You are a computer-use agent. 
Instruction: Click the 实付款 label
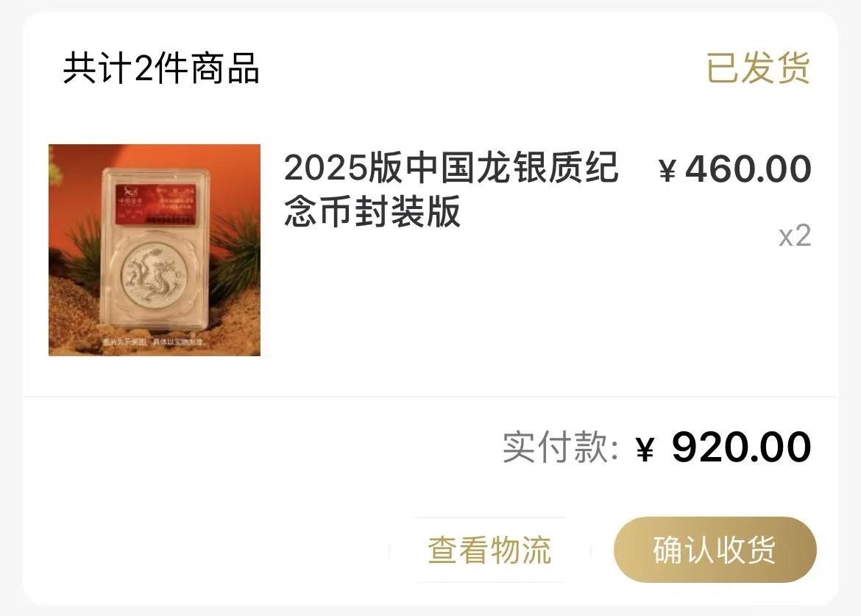[561, 447]
